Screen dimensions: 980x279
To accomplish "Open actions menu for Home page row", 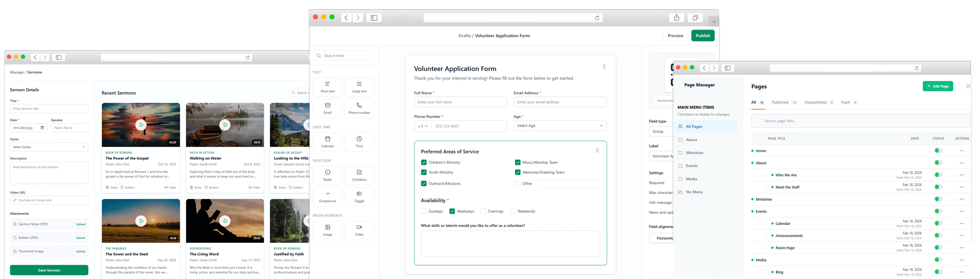I will 962,151.
